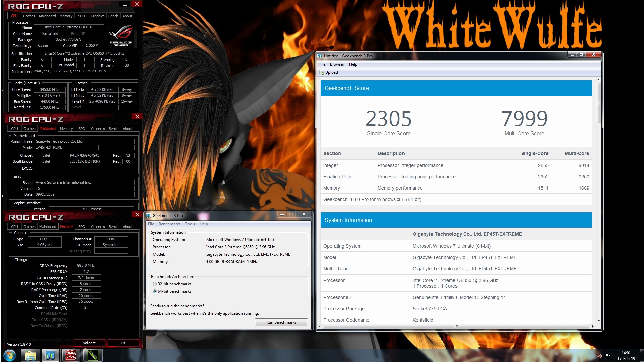Image resolution: width=644 pixels, height=362 pixels.
Task: Open Benchmarks menu in small Geekbench window
Action: [x=169, y=224]
